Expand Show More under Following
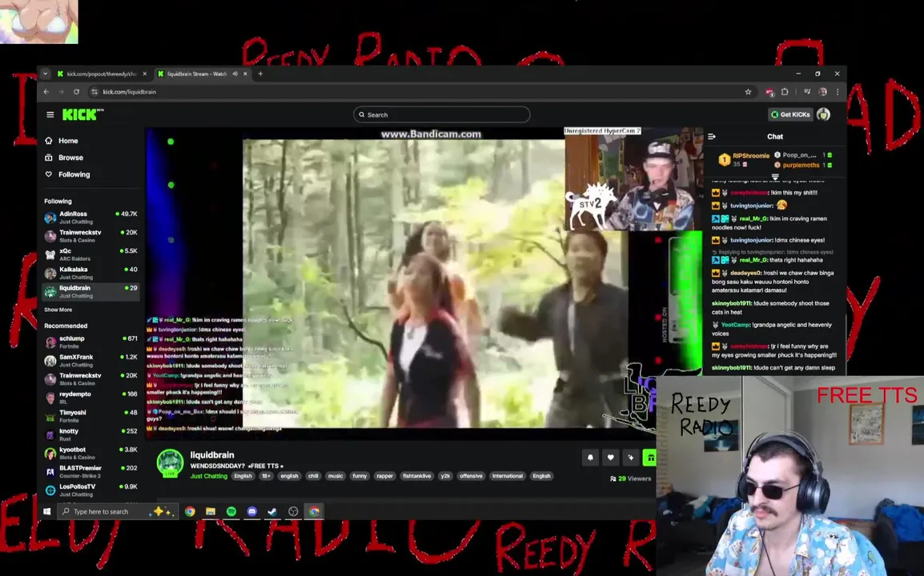Image resolution: width=924 pixels, height=576 pixels. click(x=58, y=310)
